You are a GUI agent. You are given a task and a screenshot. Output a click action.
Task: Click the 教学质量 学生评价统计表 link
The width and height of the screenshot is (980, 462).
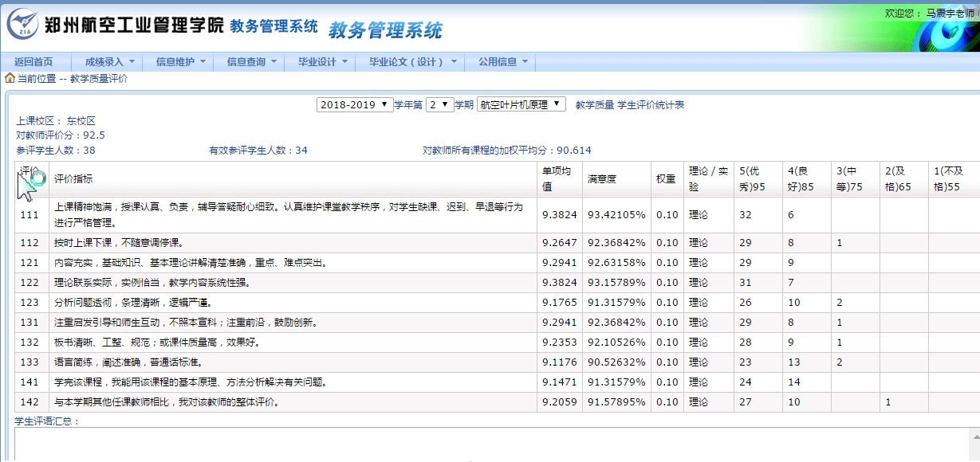[629, 104]
